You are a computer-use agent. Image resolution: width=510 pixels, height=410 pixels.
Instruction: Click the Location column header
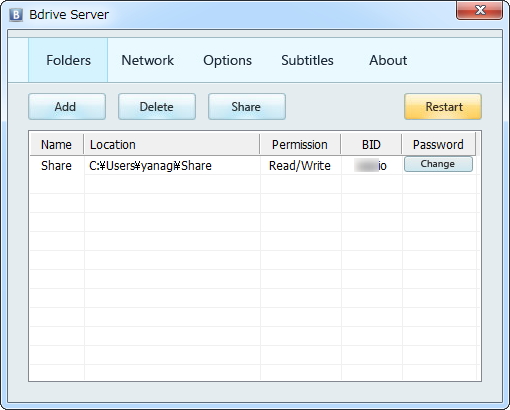[x=171, y=145]
